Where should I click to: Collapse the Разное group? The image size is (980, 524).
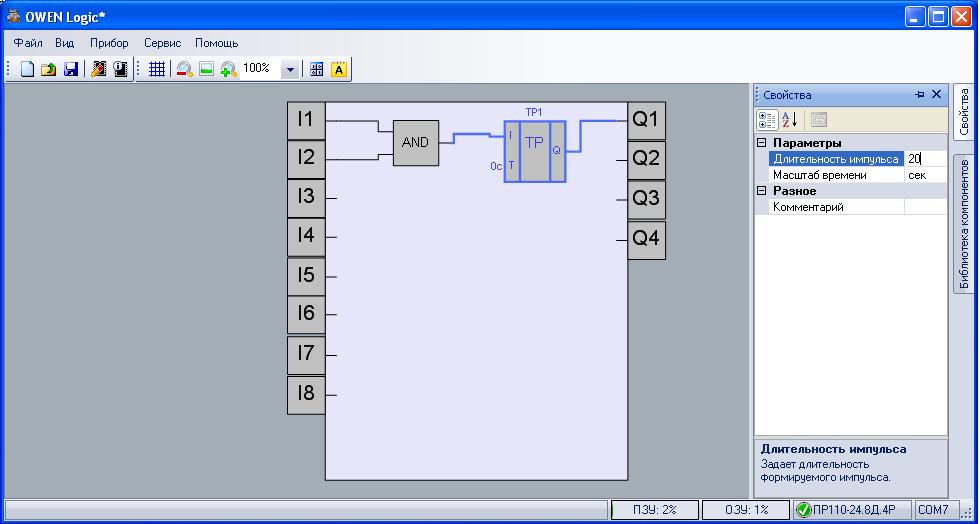[761, 191]
